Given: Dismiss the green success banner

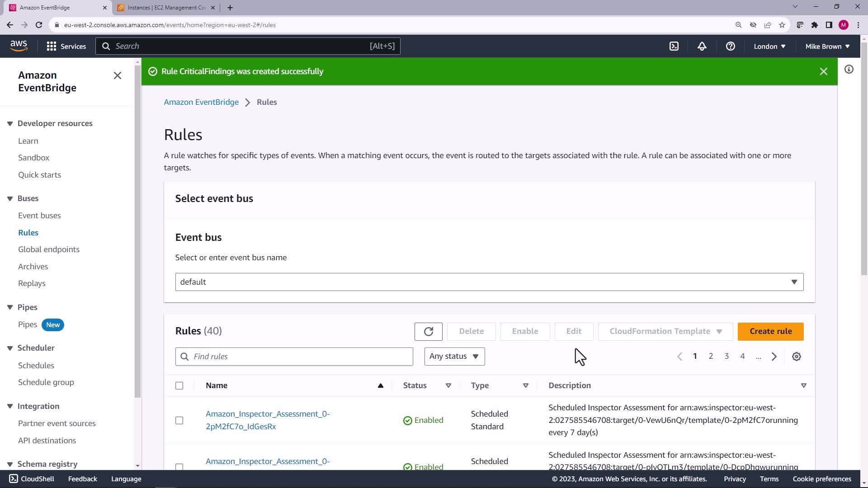Looking at the screenshot, I should pos(823,71).
